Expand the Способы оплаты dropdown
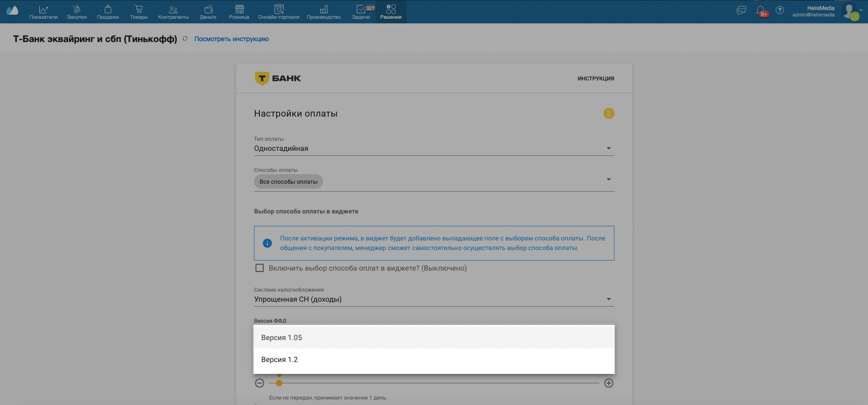868x405 pixels. pos(609,180)
